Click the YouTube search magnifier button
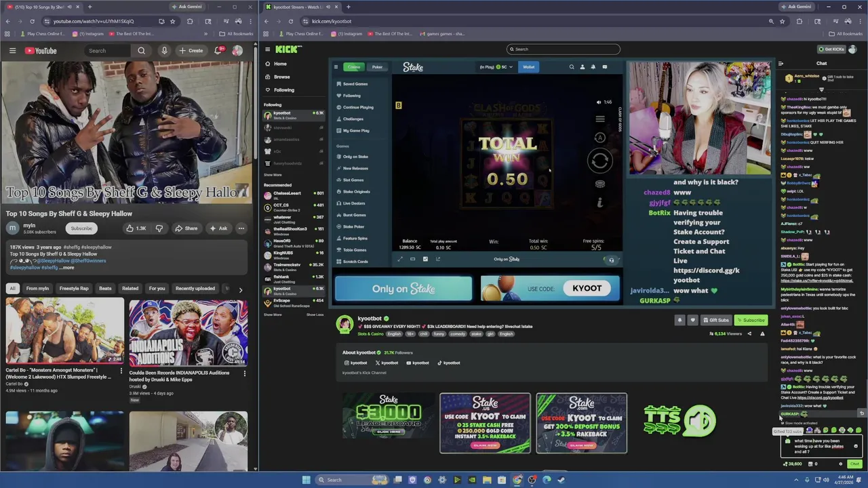Viewport: 868px width, 488px height. [141, 51]
